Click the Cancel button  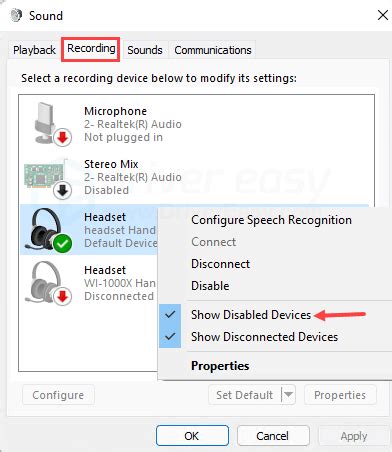click(x=273, y=436)
